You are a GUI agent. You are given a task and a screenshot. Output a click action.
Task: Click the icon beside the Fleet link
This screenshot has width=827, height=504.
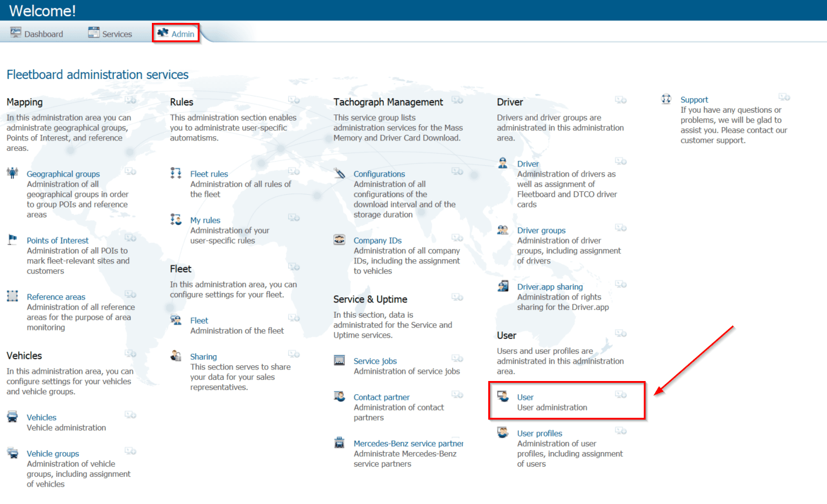[176, 320]
